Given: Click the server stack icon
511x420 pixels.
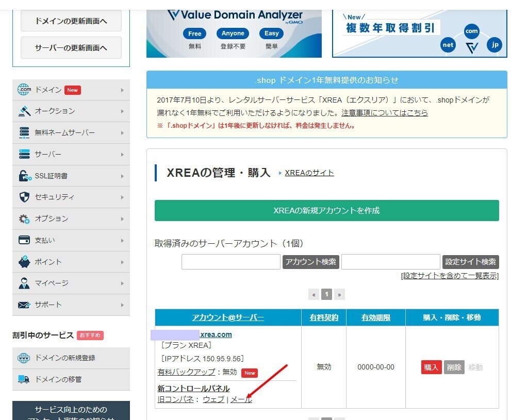Looking at the screenshot, I should click(24, 154).
